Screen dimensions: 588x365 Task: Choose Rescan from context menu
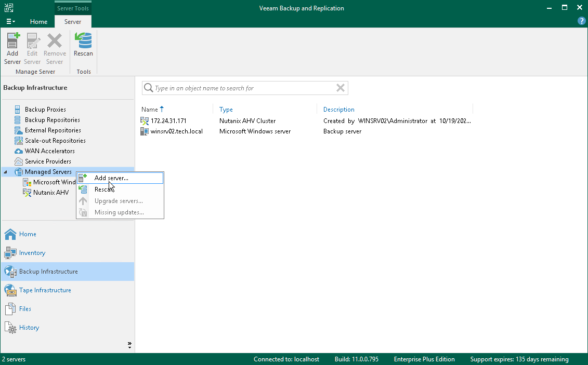coord(120,190)
